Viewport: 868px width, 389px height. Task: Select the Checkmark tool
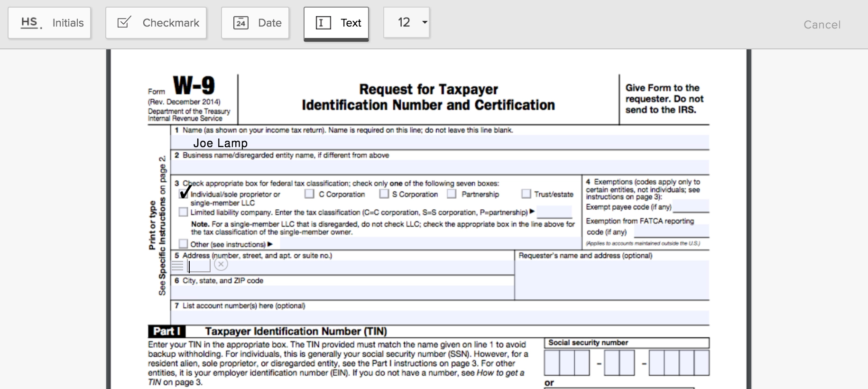(x=156, y=23)
